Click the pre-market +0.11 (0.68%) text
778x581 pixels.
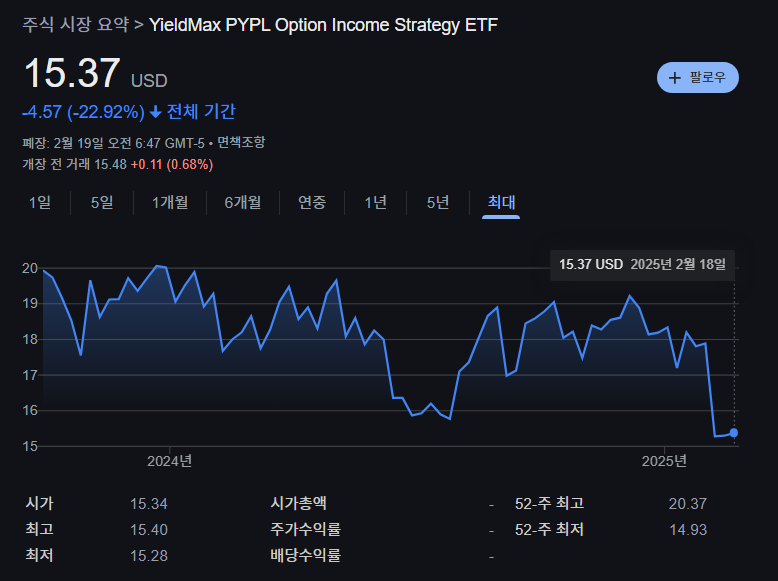coord(172,164)
